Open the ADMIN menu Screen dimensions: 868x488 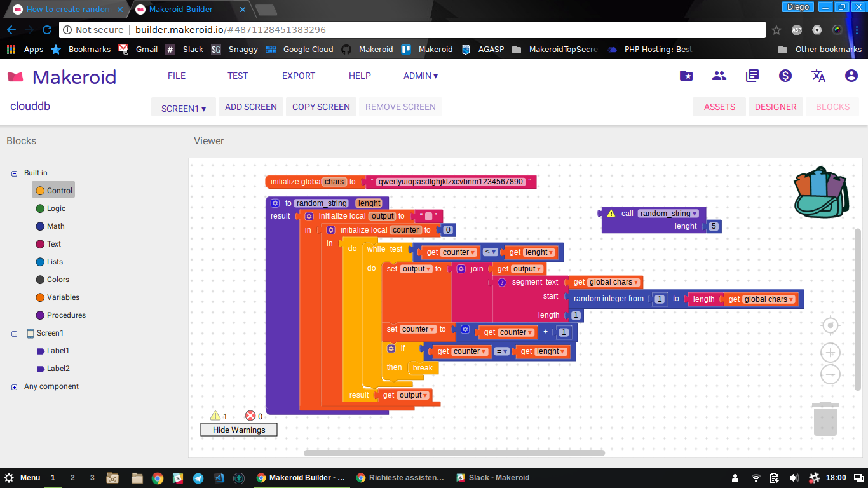click(x=420, y=76)
